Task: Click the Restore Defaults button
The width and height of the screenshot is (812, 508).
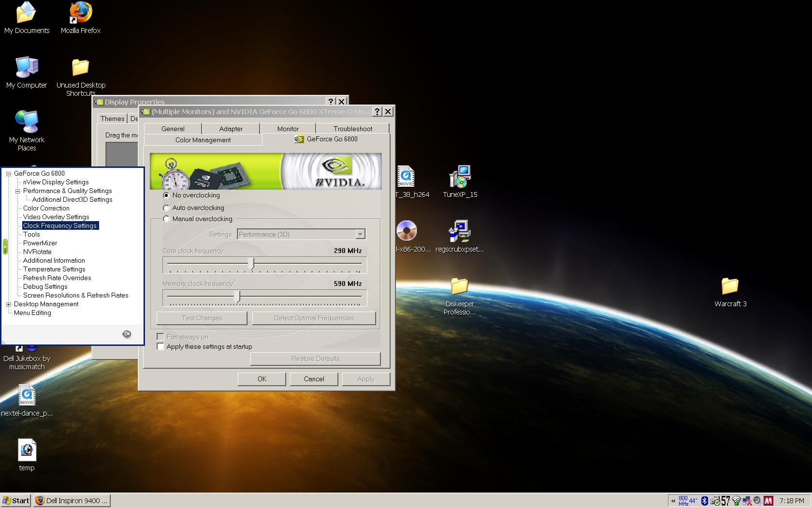Action: coord(316,359)
